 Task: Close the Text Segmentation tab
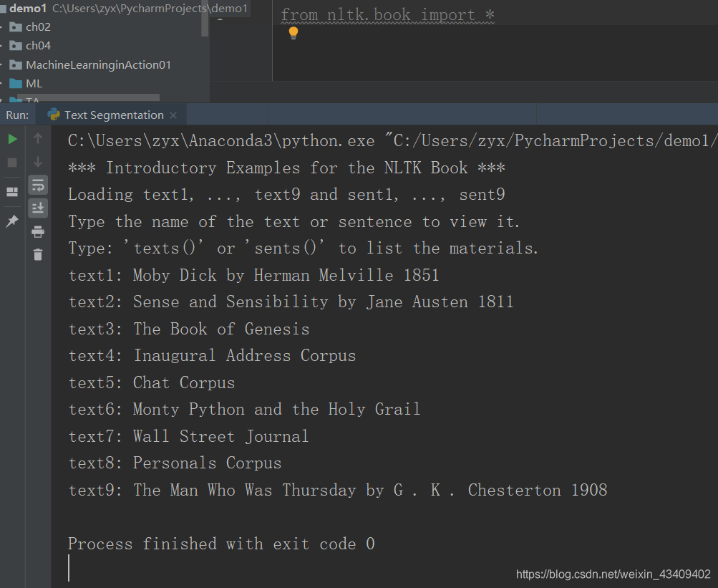(173, 115)
